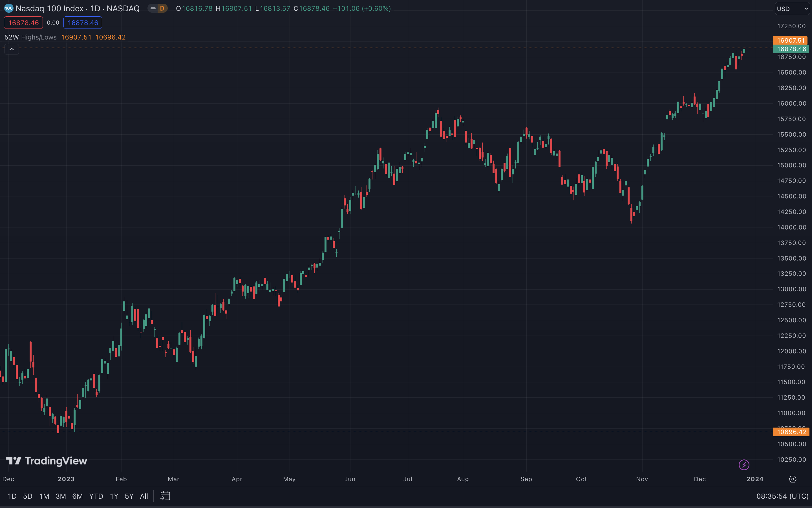Image resolution: width=812 pixels, height=508 pixels.
Task: Click the Nasdaq 100 index logo icon
Action: [x=8, y=8]
